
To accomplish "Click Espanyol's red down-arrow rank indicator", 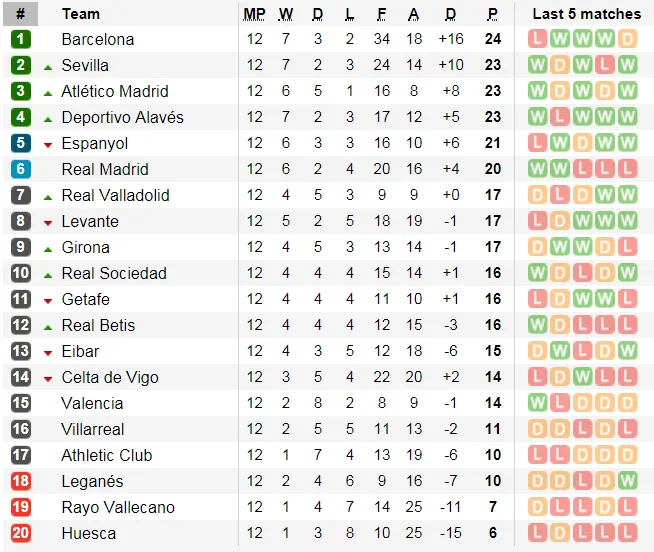I will tap(48, 145).
